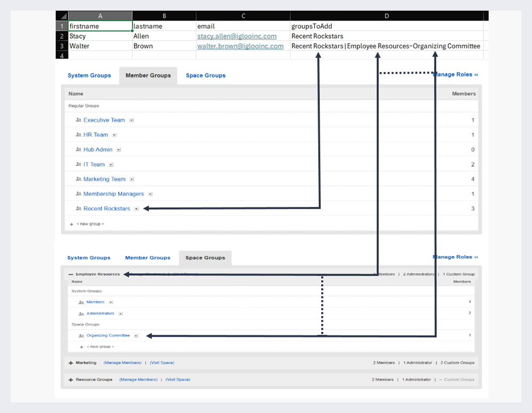532x413 pixels.
Task: Select the stacy.allen@iglooinc.com email cell
Action: tap(237, 36)
